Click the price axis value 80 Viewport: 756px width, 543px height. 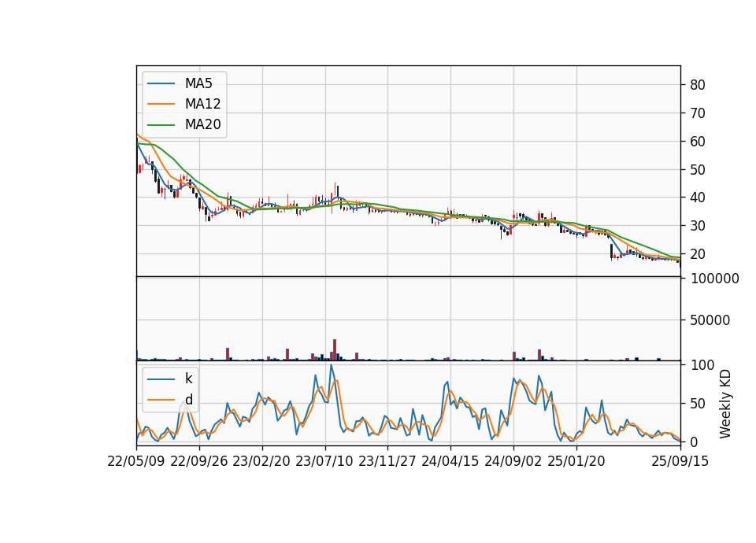698,85
